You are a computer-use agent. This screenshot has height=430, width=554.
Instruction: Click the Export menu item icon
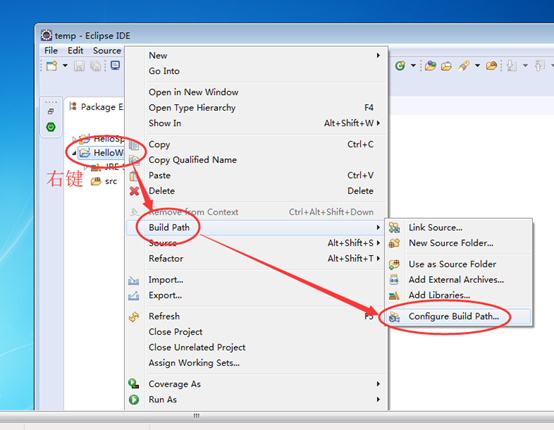(x=134, y=296)
